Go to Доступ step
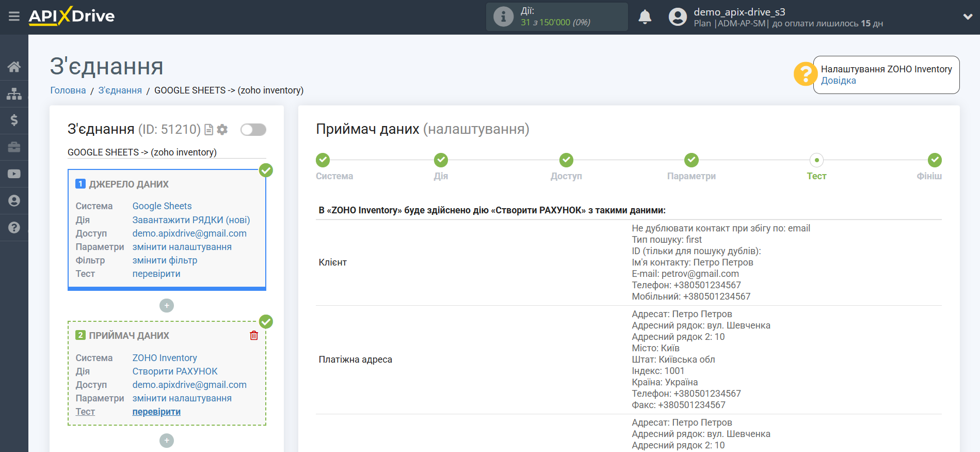The height and width of the screenshot is (452, 980). (x=566, y=160)
